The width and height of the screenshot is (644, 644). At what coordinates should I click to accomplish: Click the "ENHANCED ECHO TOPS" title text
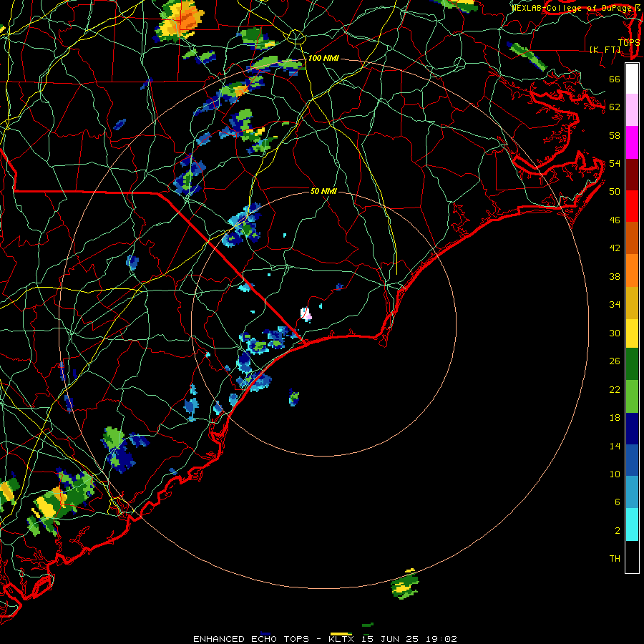(x=251, y=639)
